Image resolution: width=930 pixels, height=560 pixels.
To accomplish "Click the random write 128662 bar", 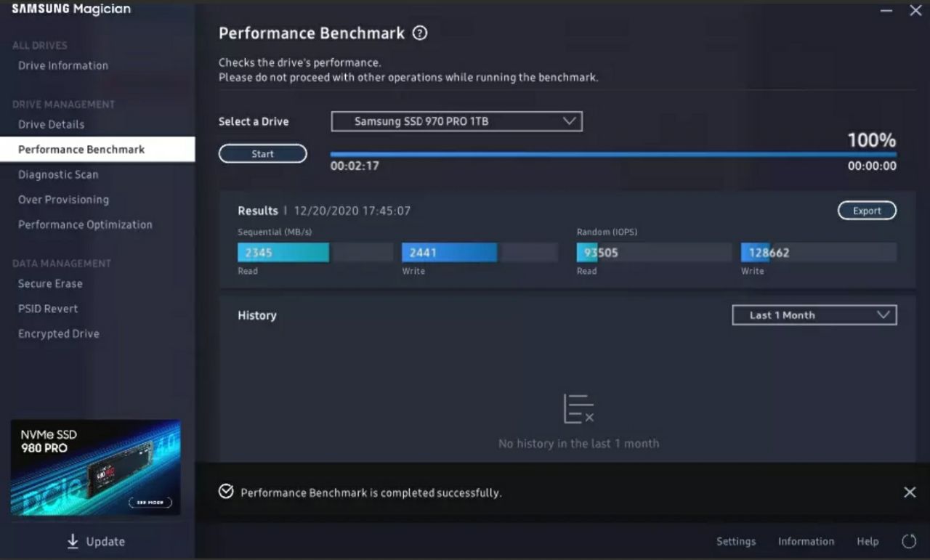I will (818, 252).
